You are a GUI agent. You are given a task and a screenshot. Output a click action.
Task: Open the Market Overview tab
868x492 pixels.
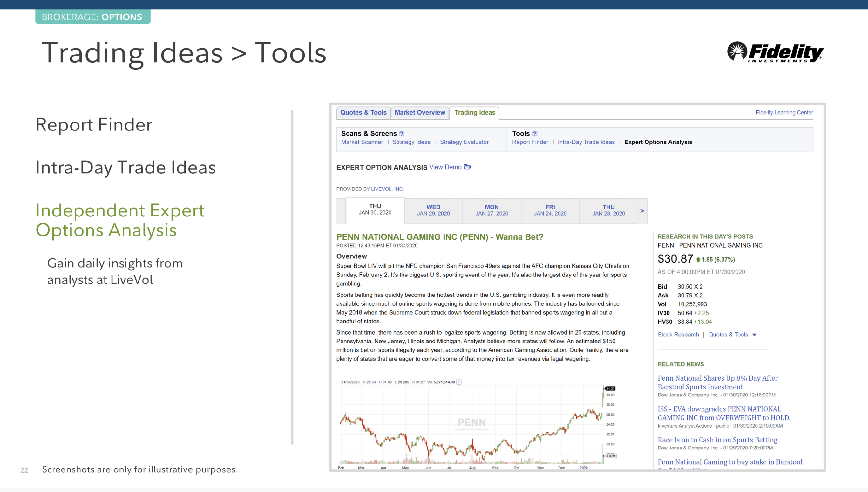420,112
